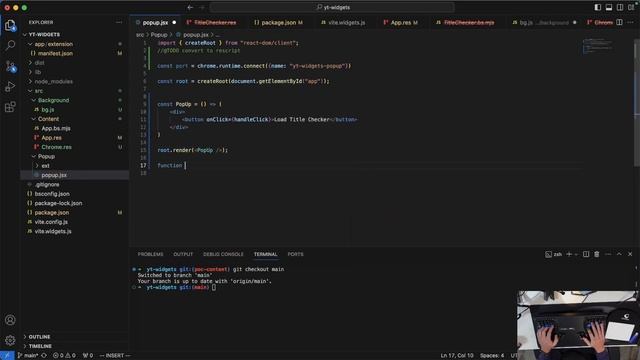Open package-lock.json in the explorer
Viewport: 640px width, 360px height.
(x=58, y=203)
